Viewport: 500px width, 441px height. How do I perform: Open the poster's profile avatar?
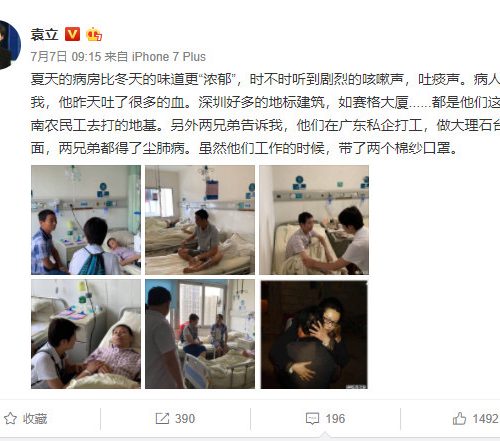coord(8,45)
